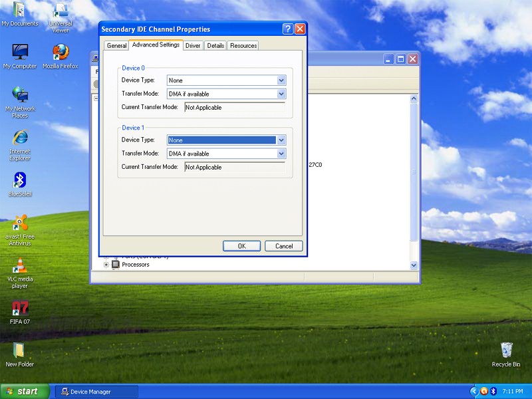Open the Device 1 Transfer Mode dropdown
This screenshot has width=532, height=399.
pos(281,154)
